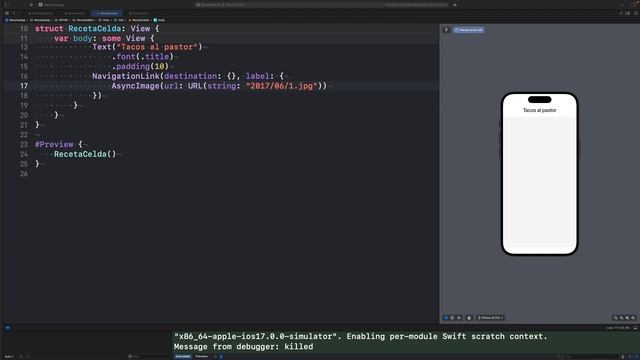640x360 pixels.
Task: Open the Auto variables scope selector
Action: (x=9, y=356)
